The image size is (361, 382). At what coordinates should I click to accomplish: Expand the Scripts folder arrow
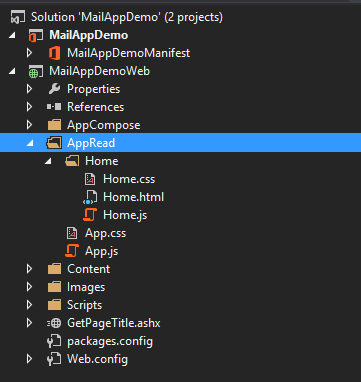[29, 305]
